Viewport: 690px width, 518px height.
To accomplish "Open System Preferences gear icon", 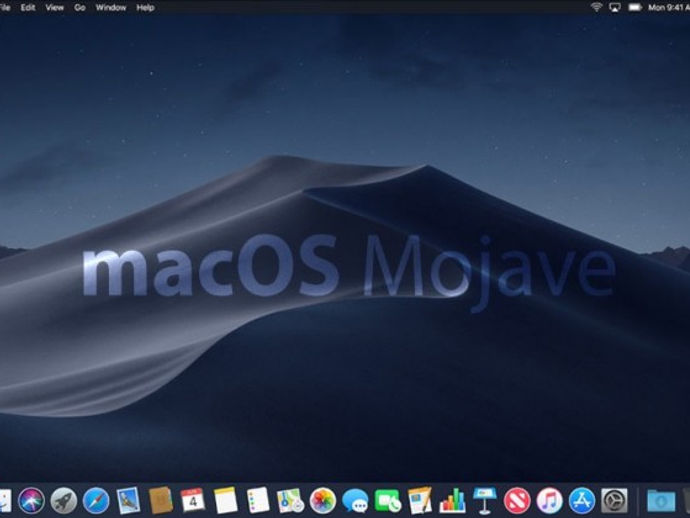I will (x=614, y=501).
